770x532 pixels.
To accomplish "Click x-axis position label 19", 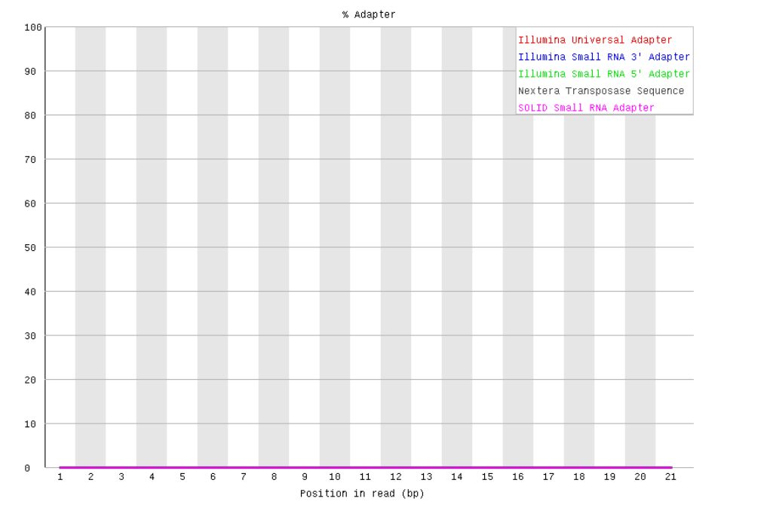I will click(609, 476).
